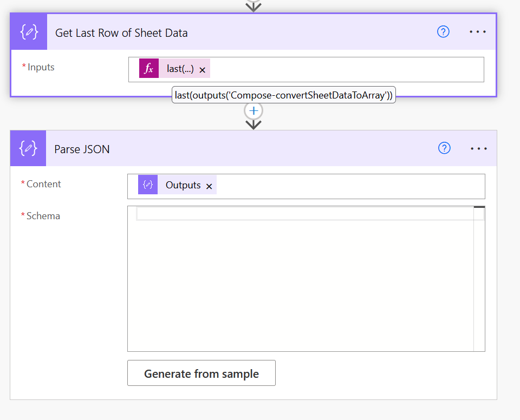Open the ellipsis menu on Get Last Row card
This screenshot has height=420, width=520.
click(478, 32)
